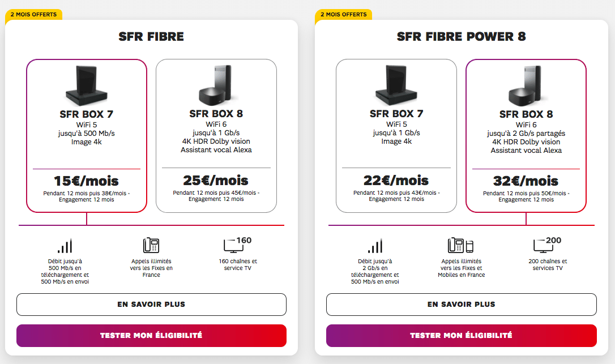Click the SFR Fibre offer heading
This screenshot has height=364, width=615.
click(151, 37)
